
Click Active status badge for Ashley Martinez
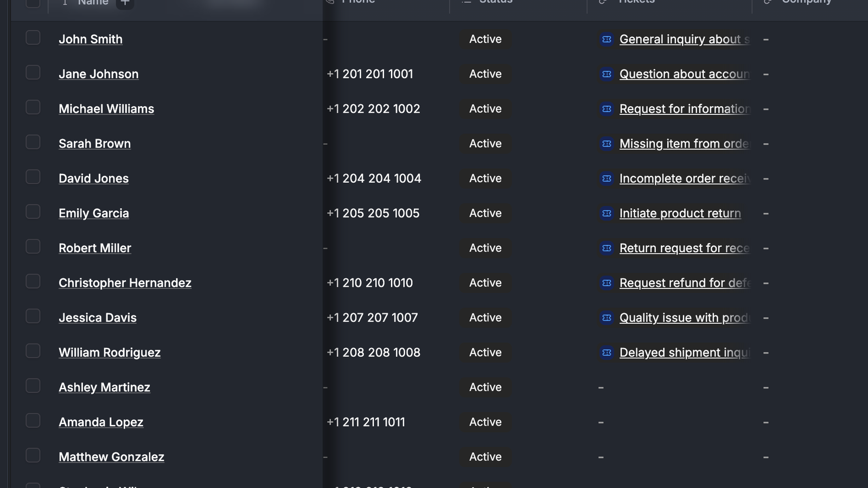click(486, 387)
